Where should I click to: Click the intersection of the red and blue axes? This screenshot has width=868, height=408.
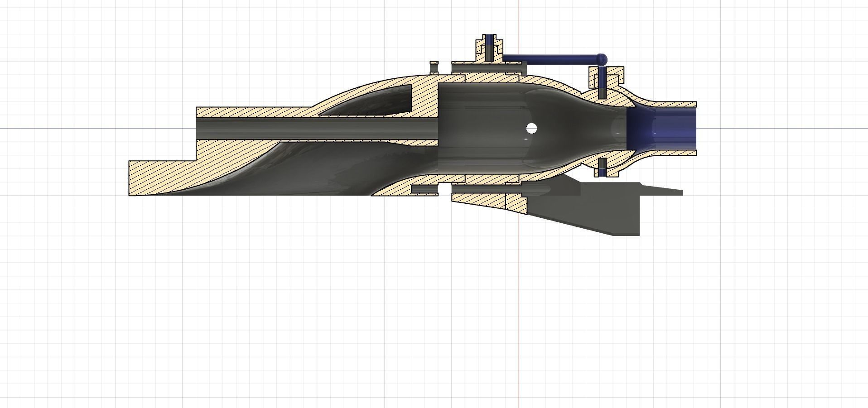(519, 128)
